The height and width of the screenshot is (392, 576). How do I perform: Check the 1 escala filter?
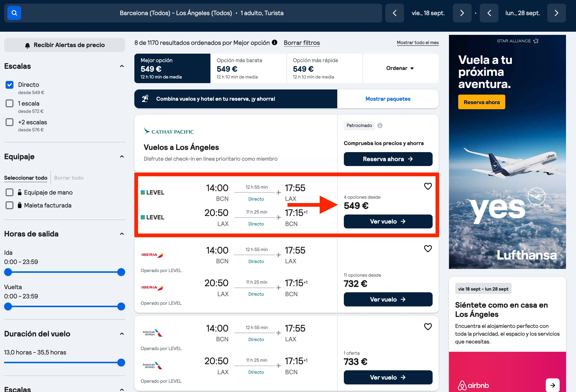click(10, 103)
